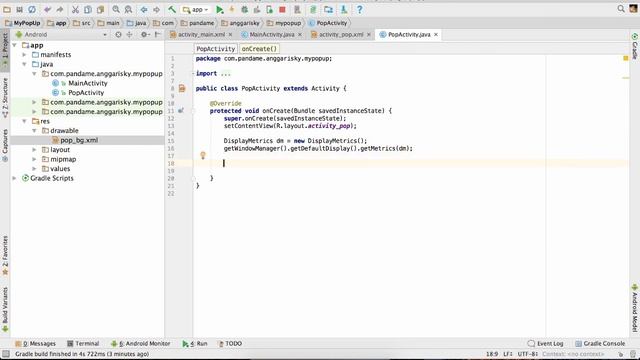The height and width of the screenshot is (360, 640).
Task: Open Project panel gear settings
Action: click(x=144, y=35)
